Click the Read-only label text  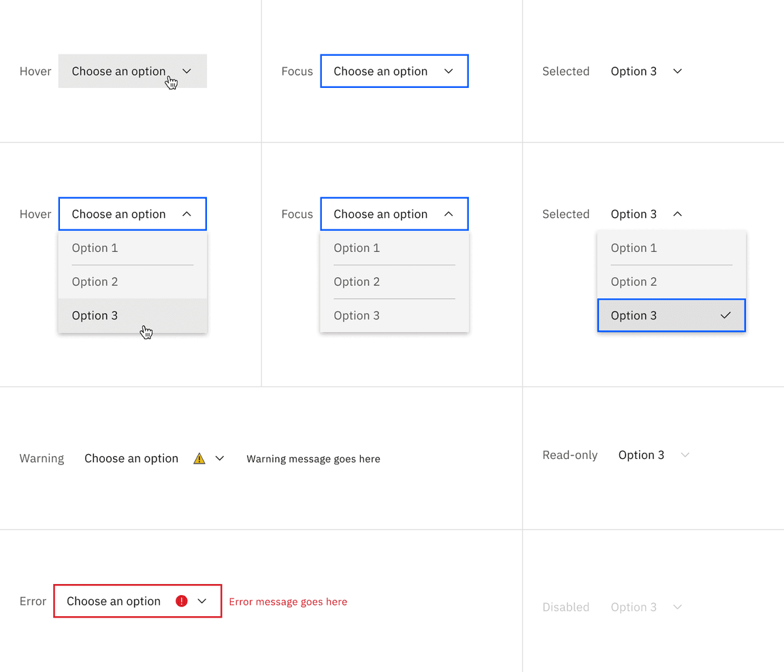(570, 455)
